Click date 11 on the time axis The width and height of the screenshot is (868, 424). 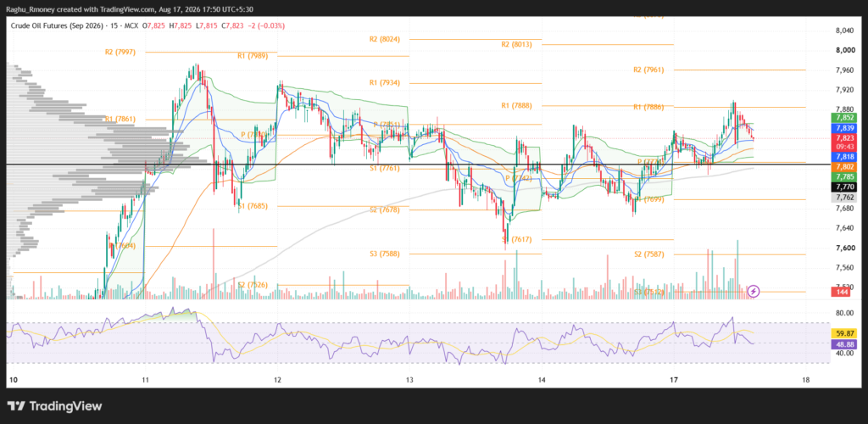[x=145, y=380]
